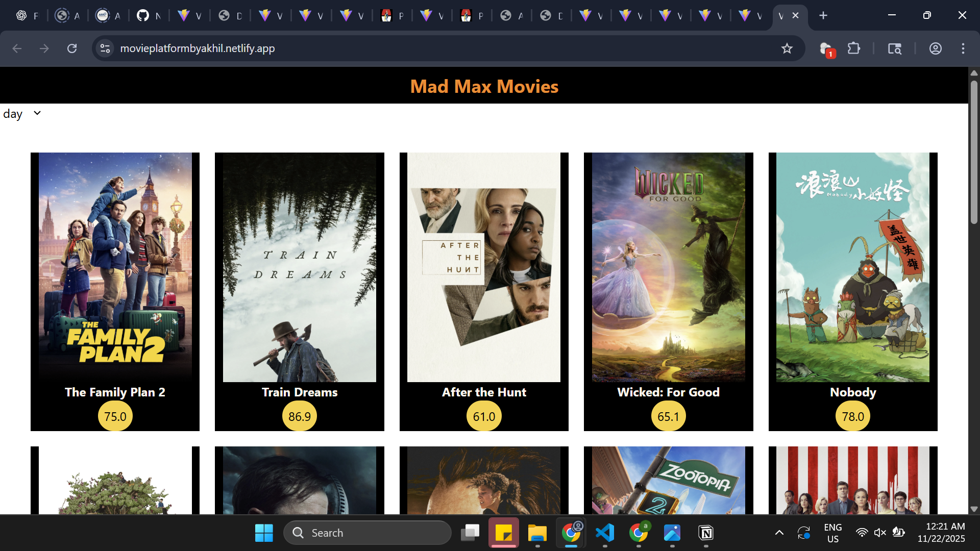Open the tab search screenshot icon near address bar
Screen dimensions: 980x551
[895, 48]
